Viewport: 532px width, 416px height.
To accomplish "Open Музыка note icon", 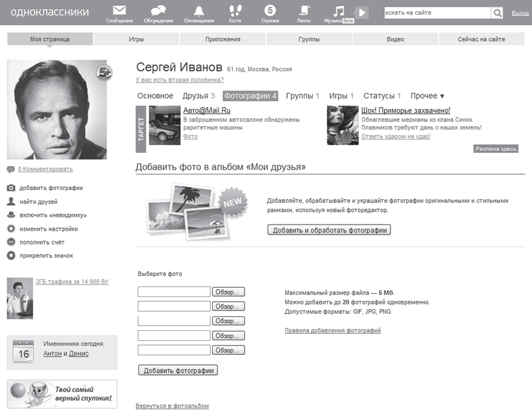I will click(x=339, y=11).
